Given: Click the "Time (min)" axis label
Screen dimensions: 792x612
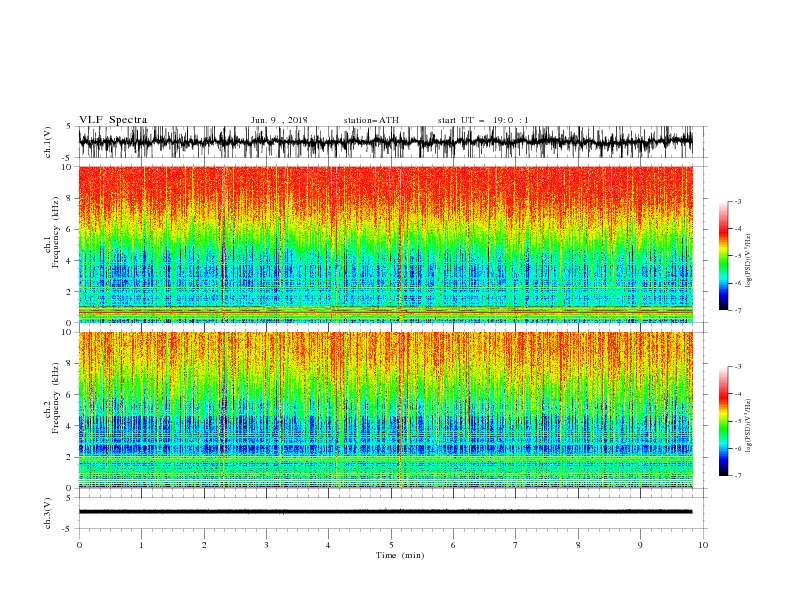Looking at the screenshot, I should pyautogui.click(x=400, y=555).
